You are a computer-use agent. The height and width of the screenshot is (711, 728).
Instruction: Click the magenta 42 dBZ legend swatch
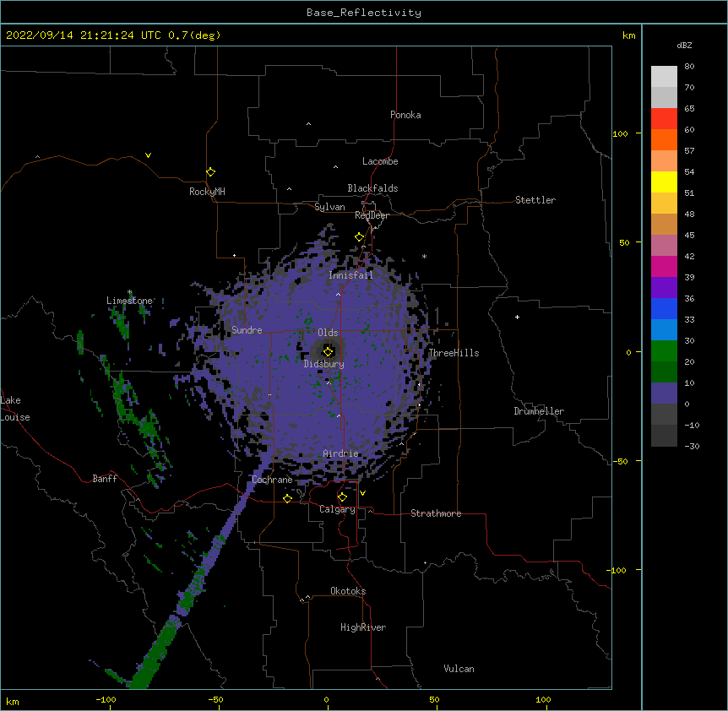pyautogui.click(x=664, y=266)
